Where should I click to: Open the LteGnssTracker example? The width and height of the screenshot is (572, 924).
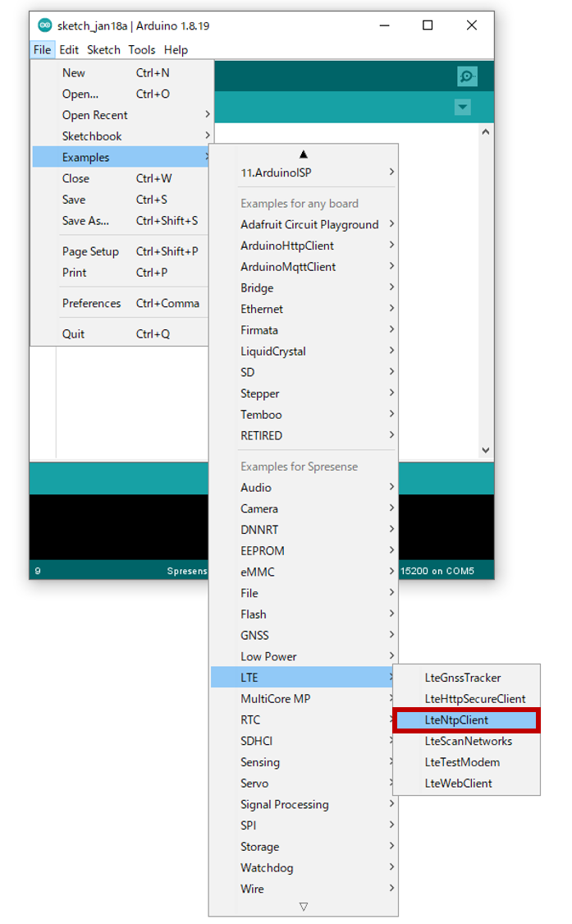(x=467, y=678)
